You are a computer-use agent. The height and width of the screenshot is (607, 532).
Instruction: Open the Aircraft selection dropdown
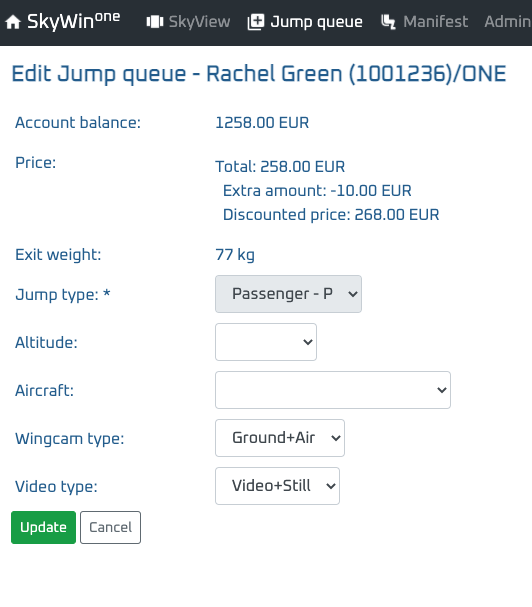click(x=333, y=390)
